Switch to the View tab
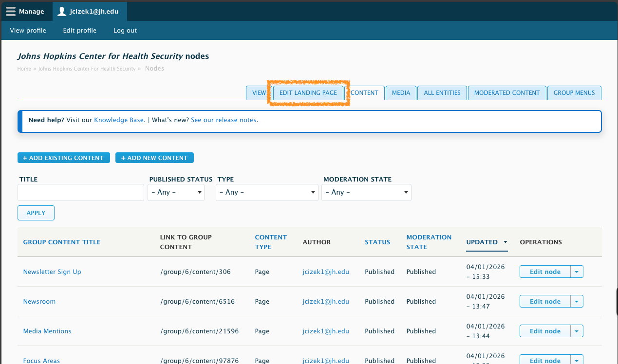Screen dimensions: 618x364 259,92
